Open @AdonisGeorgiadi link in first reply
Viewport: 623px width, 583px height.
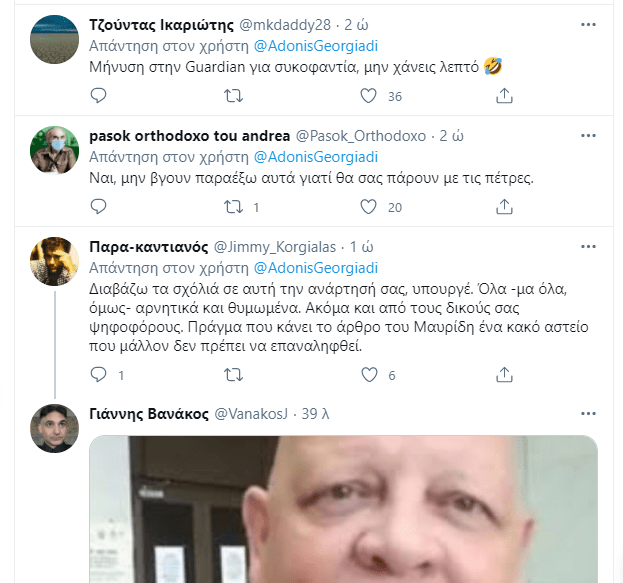tap(315, 46)
